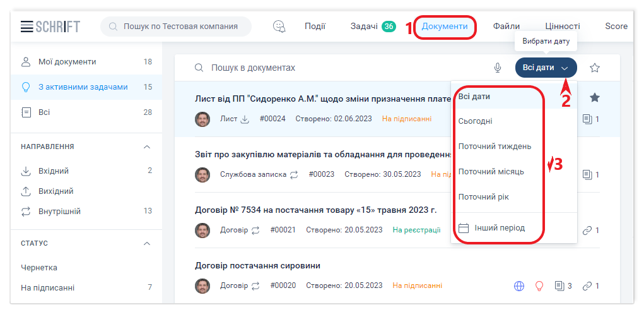This screenshot has width=644, height=312.
Task: Click the download icon next to Лист #00024
Action: 245,119
